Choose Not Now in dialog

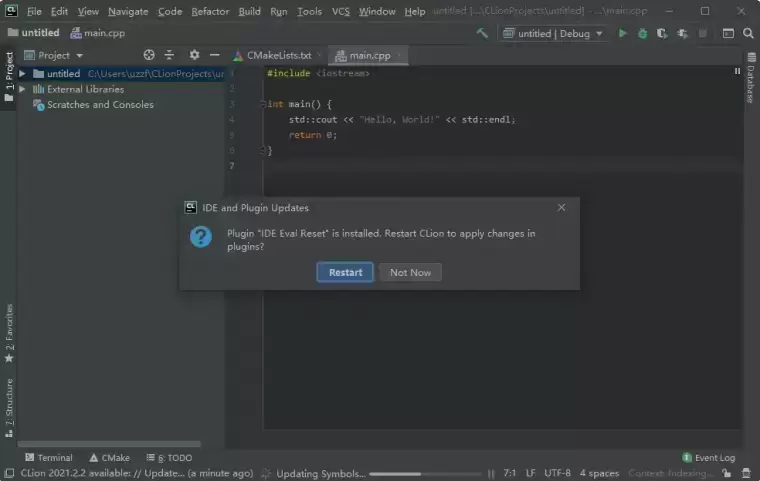click(410, 273)
